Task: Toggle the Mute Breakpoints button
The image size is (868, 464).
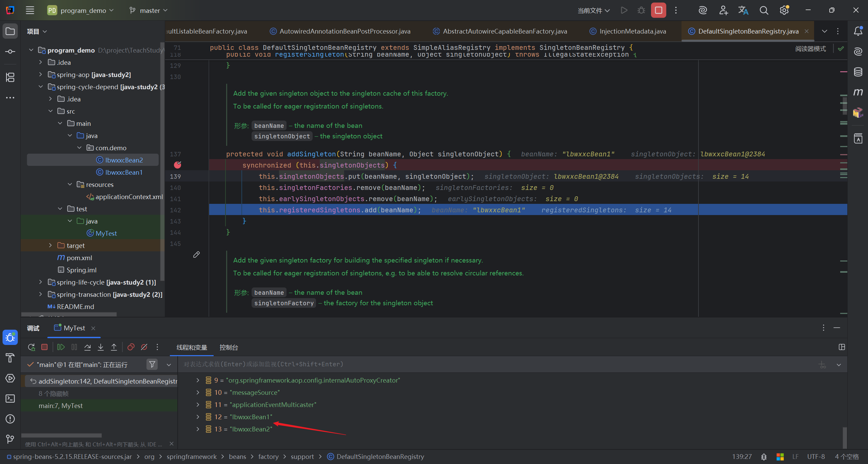Action: point(144,347)
